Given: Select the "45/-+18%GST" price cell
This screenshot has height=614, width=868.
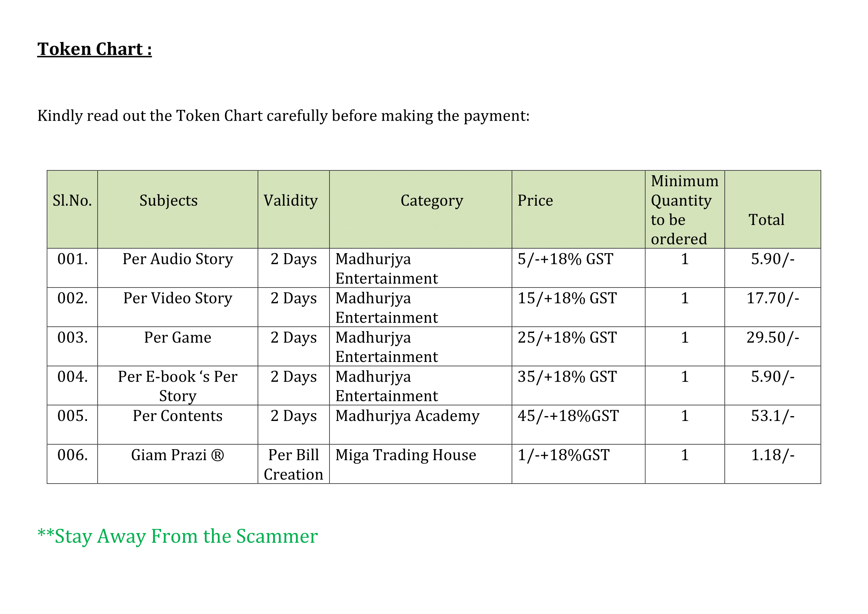Looking at the screenshot, I should click(568, 416).
